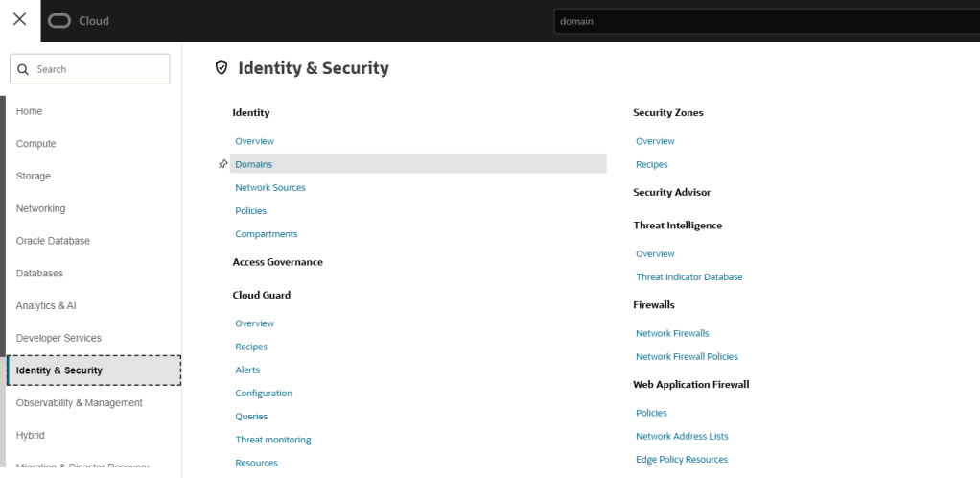Click Recipes under Security Zones

pos(651,165)
